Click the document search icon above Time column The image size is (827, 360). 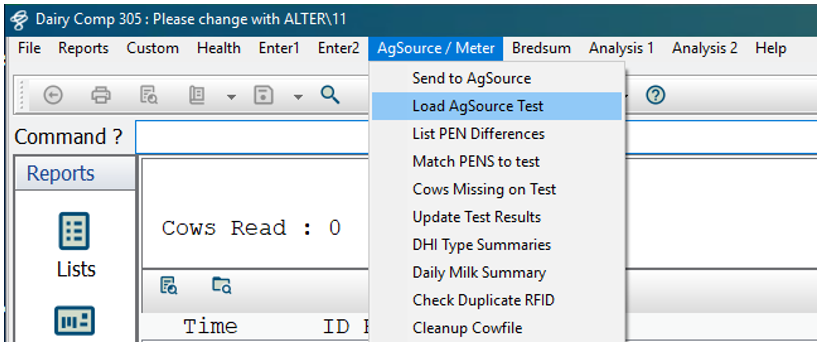pyautogui.click(x=169, y=285)
